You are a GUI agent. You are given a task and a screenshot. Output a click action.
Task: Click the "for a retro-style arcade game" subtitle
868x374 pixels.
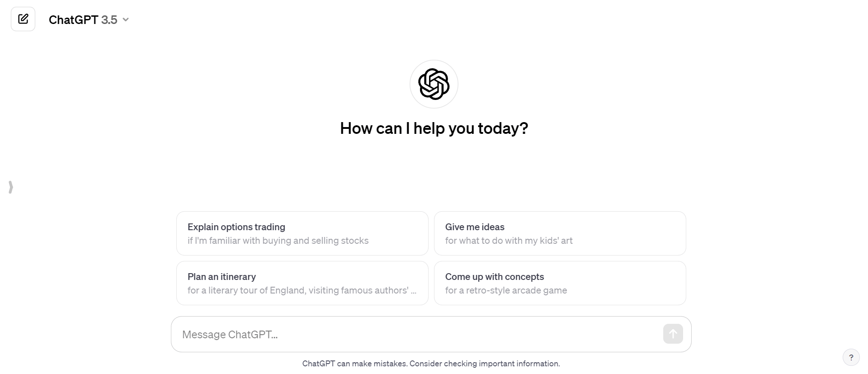[506, 290]
